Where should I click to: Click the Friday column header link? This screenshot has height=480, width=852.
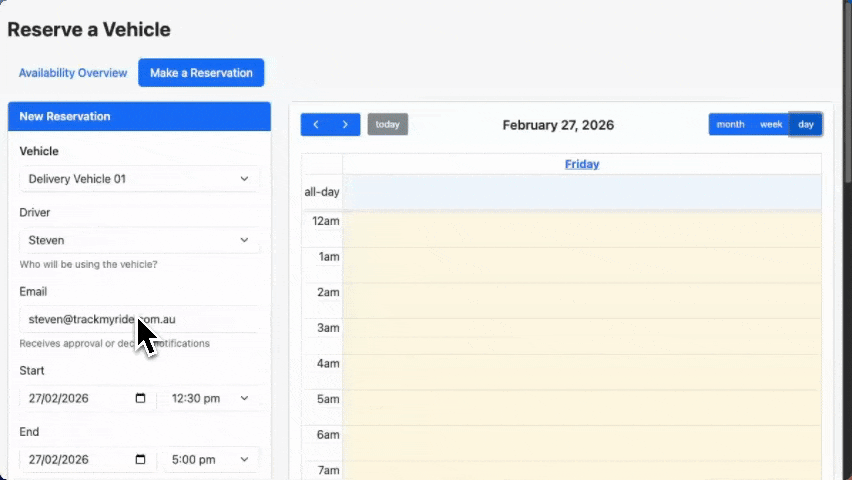[582, 164]
